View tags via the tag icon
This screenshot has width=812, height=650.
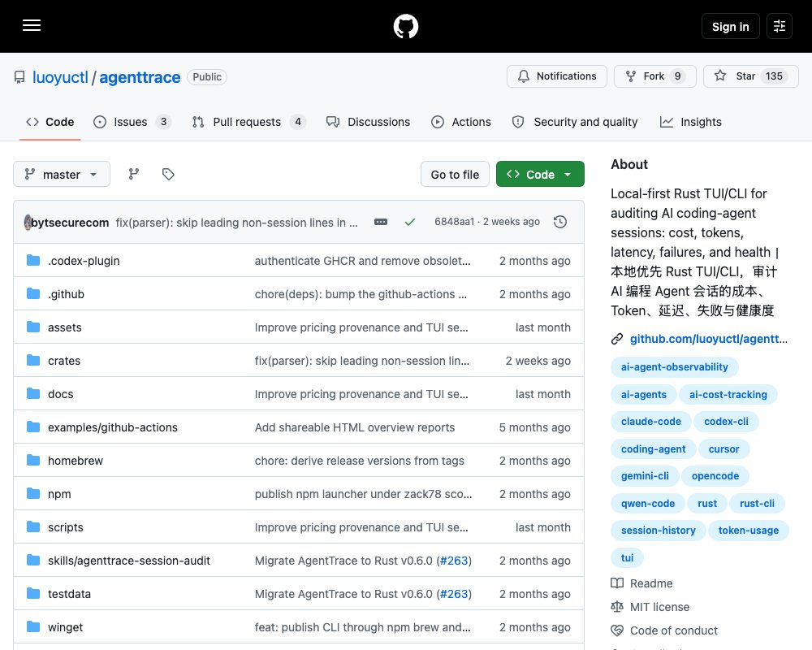(x=168, y=174)
